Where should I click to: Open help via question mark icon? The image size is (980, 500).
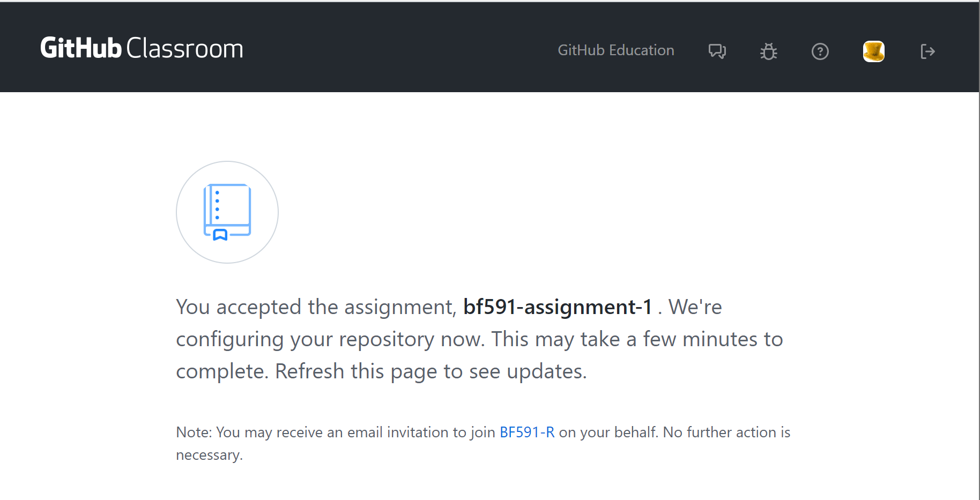pos(820,51)
